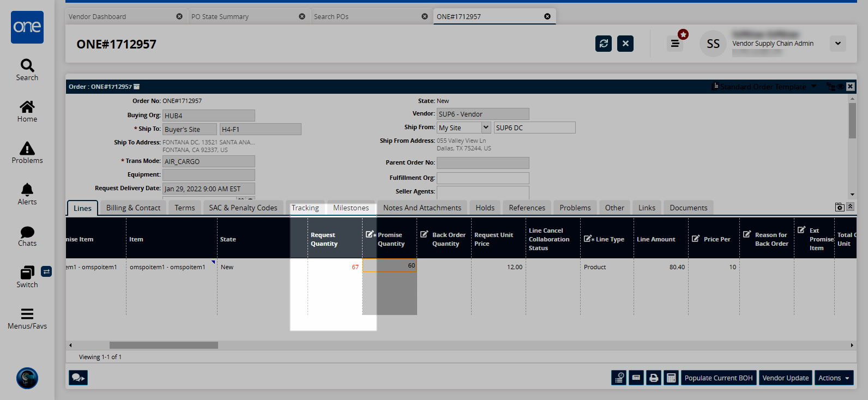Click the Populate Current BOH button

[x=718, y=378]
